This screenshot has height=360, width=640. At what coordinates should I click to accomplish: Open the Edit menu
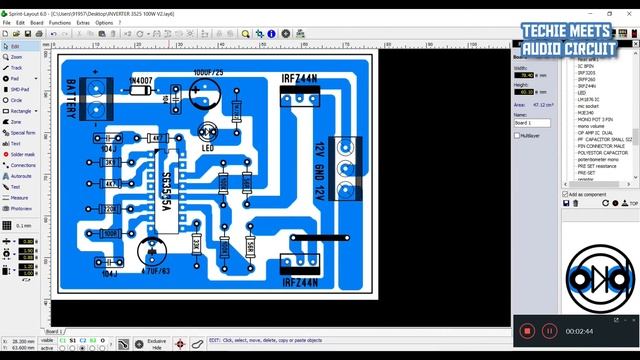click(20, 23)
